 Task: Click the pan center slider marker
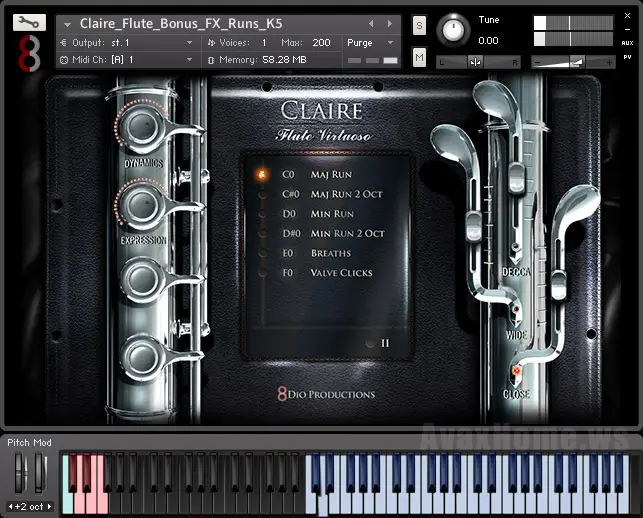(x=476, y=62)
